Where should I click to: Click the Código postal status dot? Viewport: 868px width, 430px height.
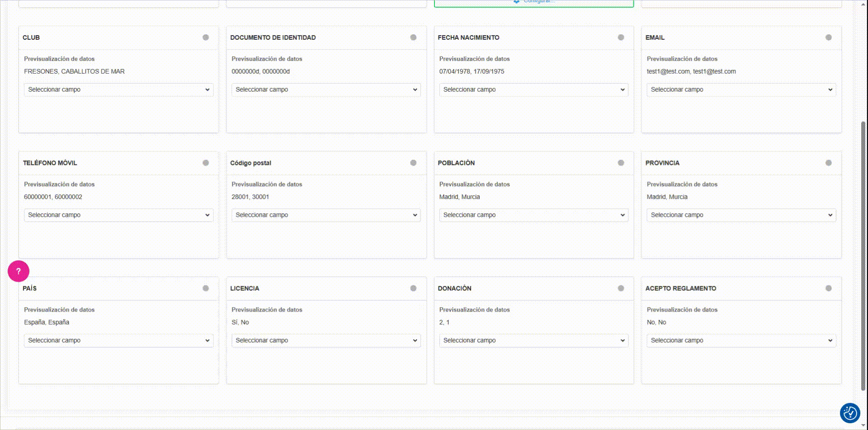[413, 163]
